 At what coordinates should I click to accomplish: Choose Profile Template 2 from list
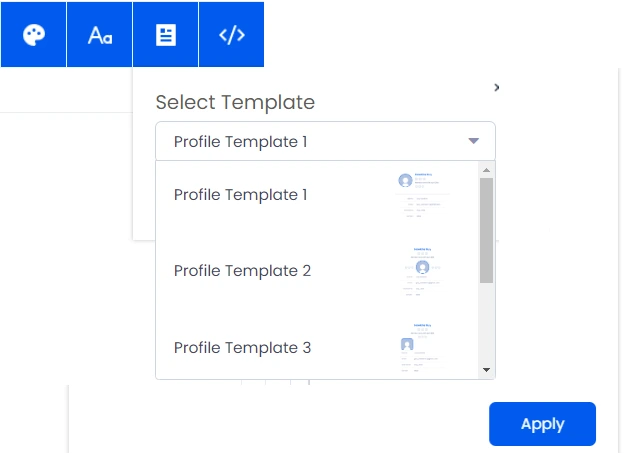(317, 271)
